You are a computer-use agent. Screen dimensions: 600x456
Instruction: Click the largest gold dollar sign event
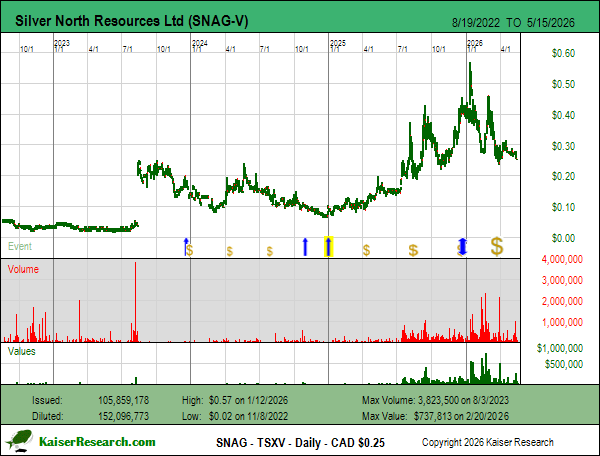tap(497, 246)
